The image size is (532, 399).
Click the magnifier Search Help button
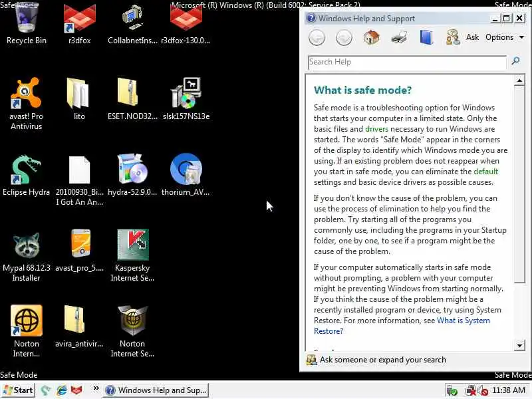515,61
